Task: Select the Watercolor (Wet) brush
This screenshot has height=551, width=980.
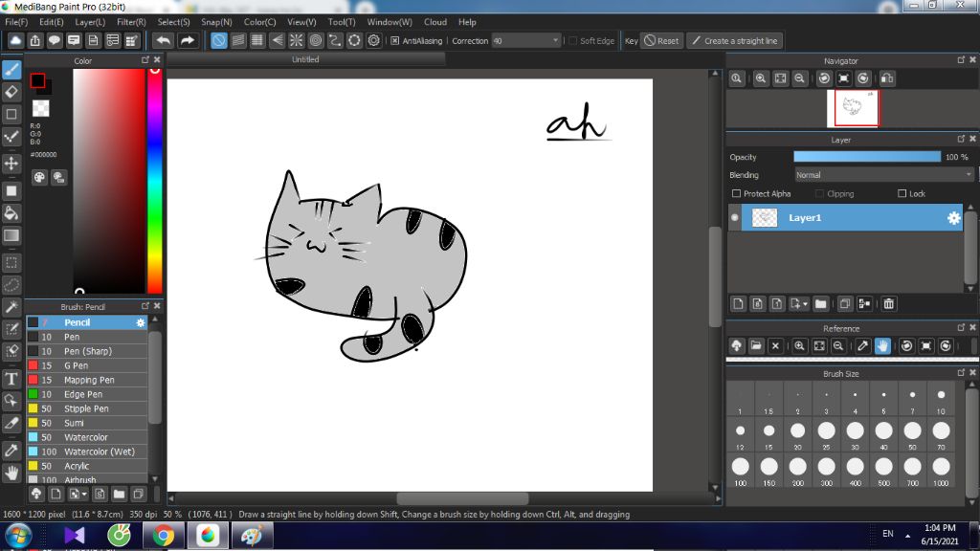Action: (87, 452)
